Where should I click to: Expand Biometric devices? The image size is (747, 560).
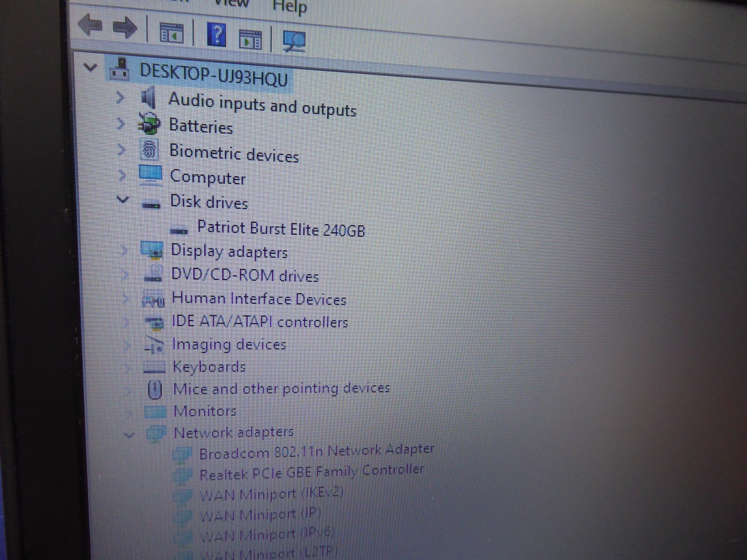pyautogui.click(x=121, y=150)
